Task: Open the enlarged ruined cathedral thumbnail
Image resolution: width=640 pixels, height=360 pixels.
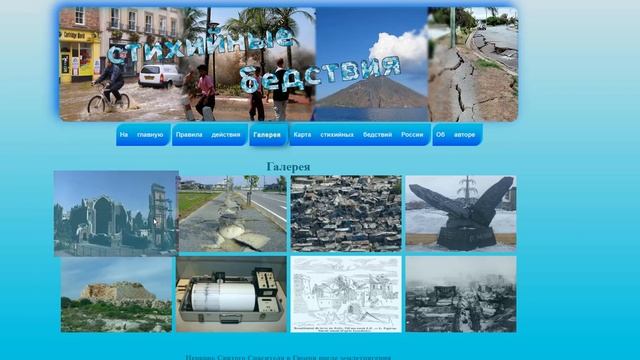Action: tap(116, 213)
